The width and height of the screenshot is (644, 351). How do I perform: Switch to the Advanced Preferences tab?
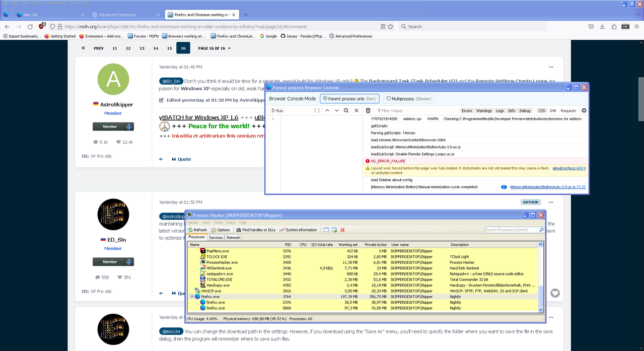click(x=126, y=15)
